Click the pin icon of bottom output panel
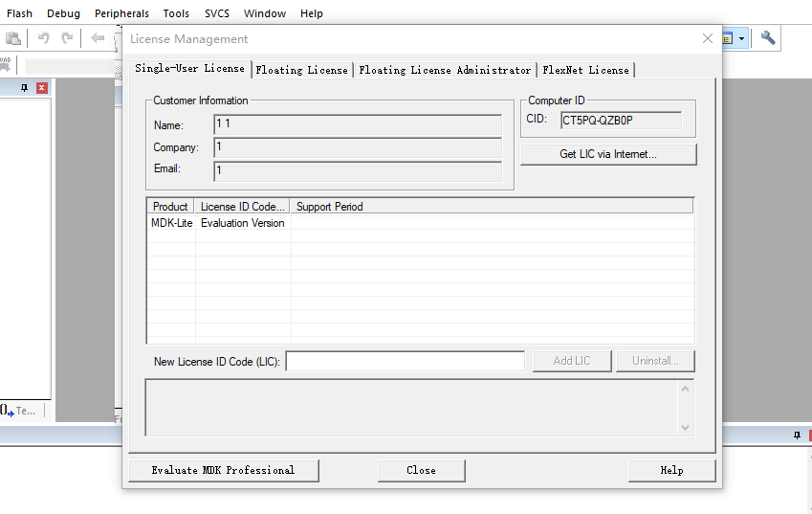The height and width of the screenshot is (514, 812). (x=797, y=436)
